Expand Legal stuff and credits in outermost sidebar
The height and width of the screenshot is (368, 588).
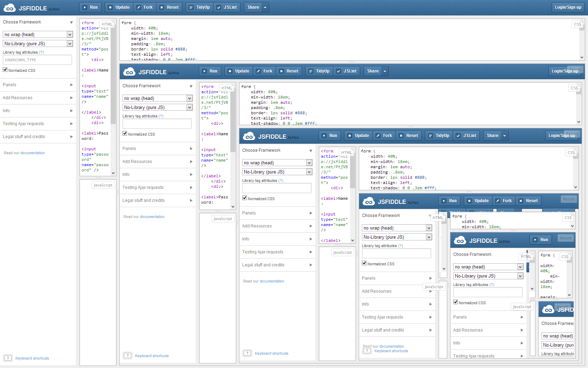click(x=38, y=137)
